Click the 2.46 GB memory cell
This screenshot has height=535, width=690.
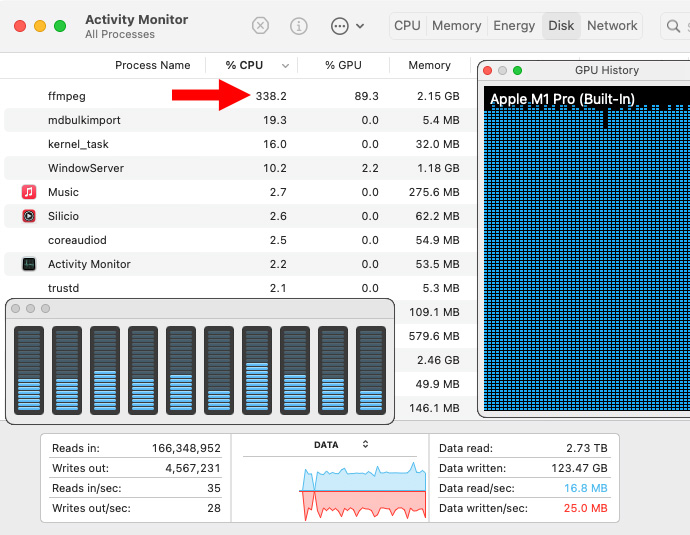pyautogui.click(x=438, y=360)
